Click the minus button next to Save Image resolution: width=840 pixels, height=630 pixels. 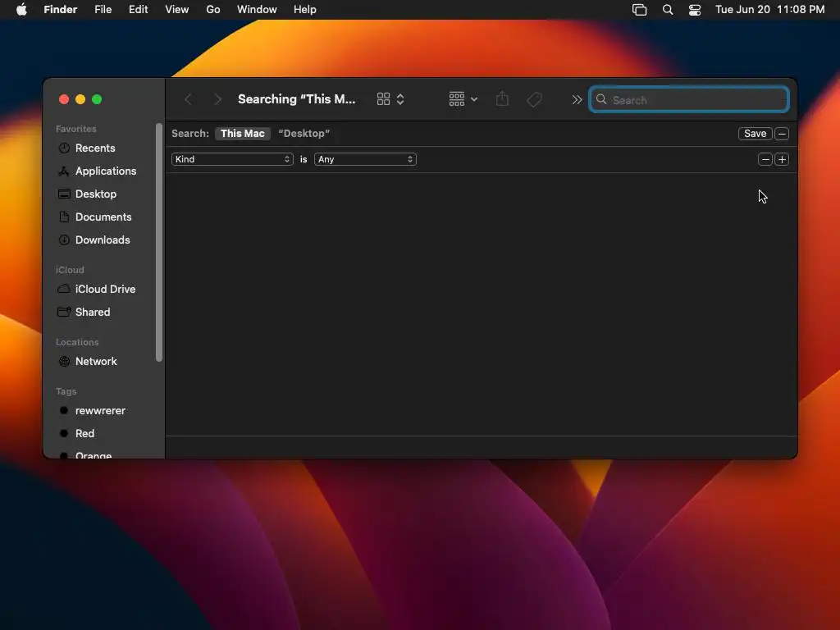(x=782, y=134)
